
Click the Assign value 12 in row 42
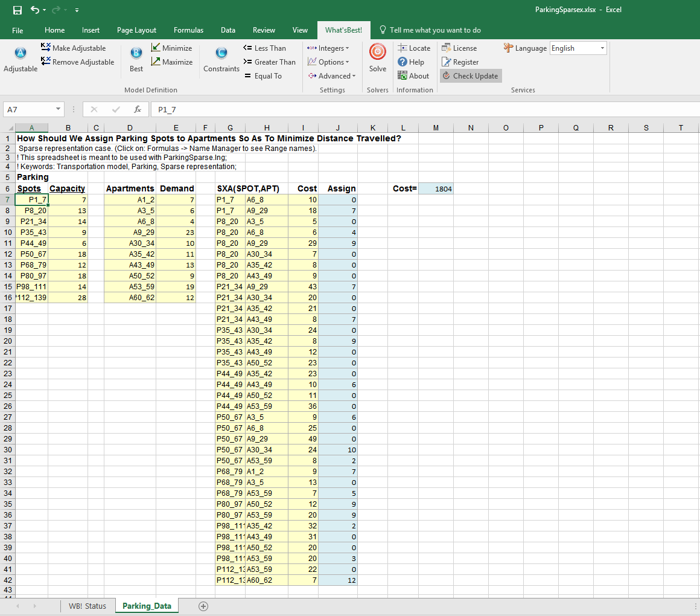coord(338,580)
